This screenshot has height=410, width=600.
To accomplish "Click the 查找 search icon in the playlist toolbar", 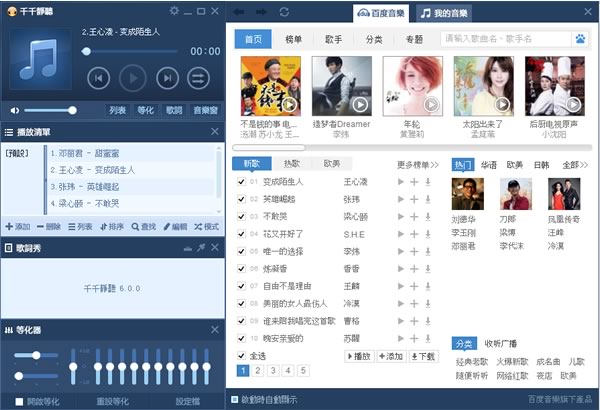I will (140, 227).
